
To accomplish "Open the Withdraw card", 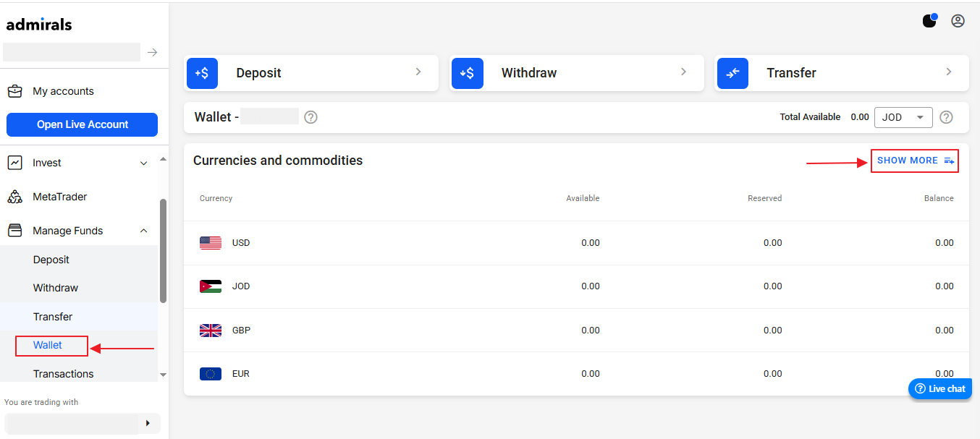I will click(577, 73).
